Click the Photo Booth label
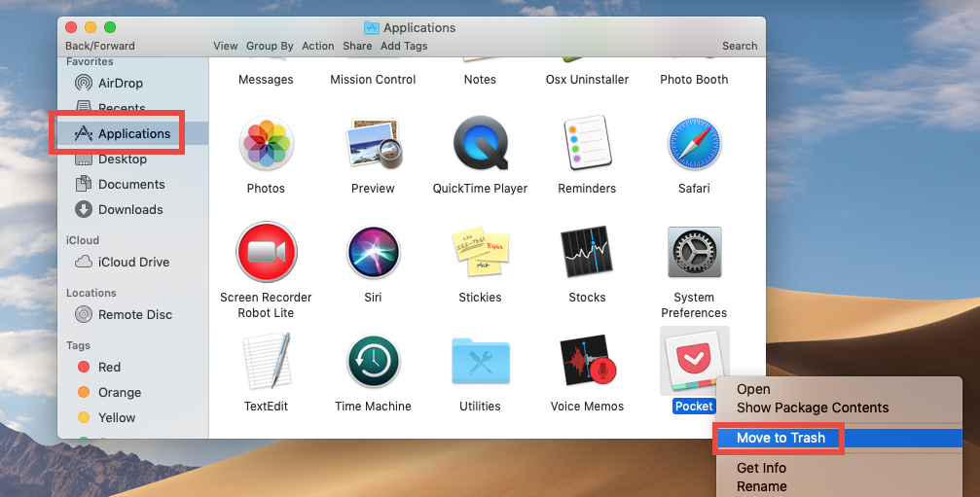 (x=694, y=80)
